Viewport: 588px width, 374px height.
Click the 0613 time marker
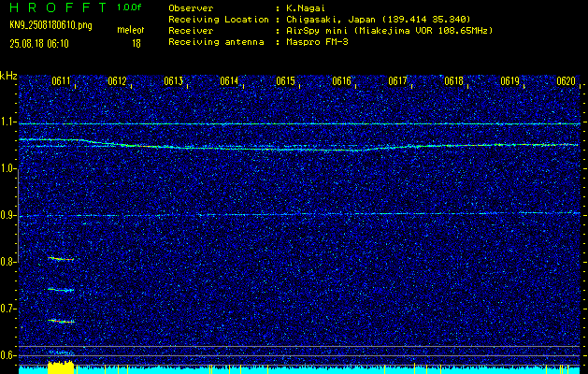173,80
